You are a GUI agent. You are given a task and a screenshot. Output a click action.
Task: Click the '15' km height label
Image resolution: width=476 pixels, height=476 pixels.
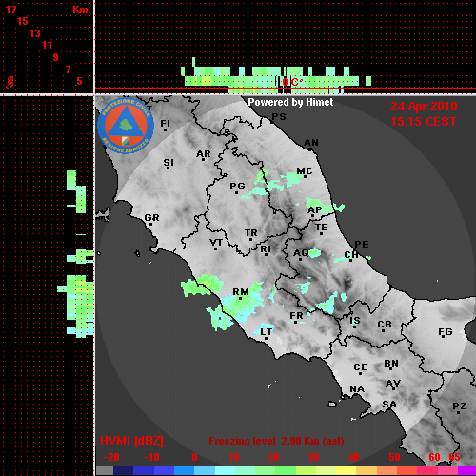(22, 21)
